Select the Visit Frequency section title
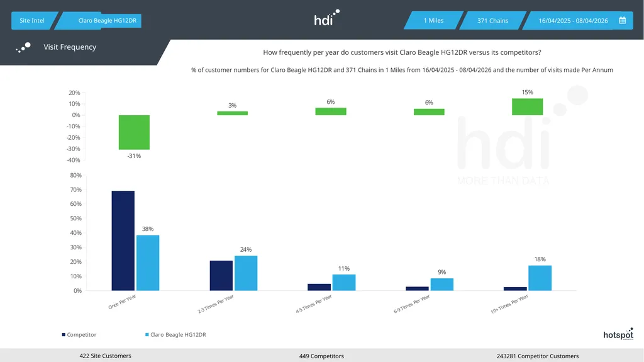This screenshot has height=362, width=644. 70,47
